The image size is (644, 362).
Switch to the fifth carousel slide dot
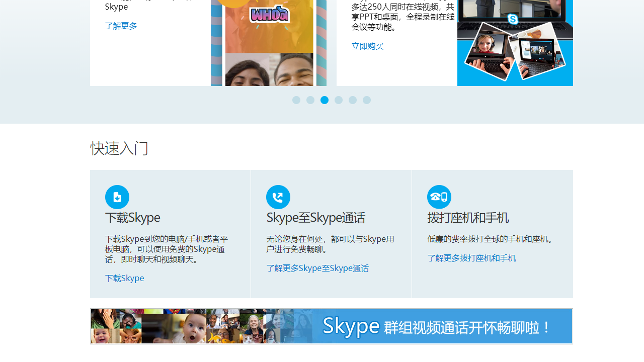click(x=352, y=100)
